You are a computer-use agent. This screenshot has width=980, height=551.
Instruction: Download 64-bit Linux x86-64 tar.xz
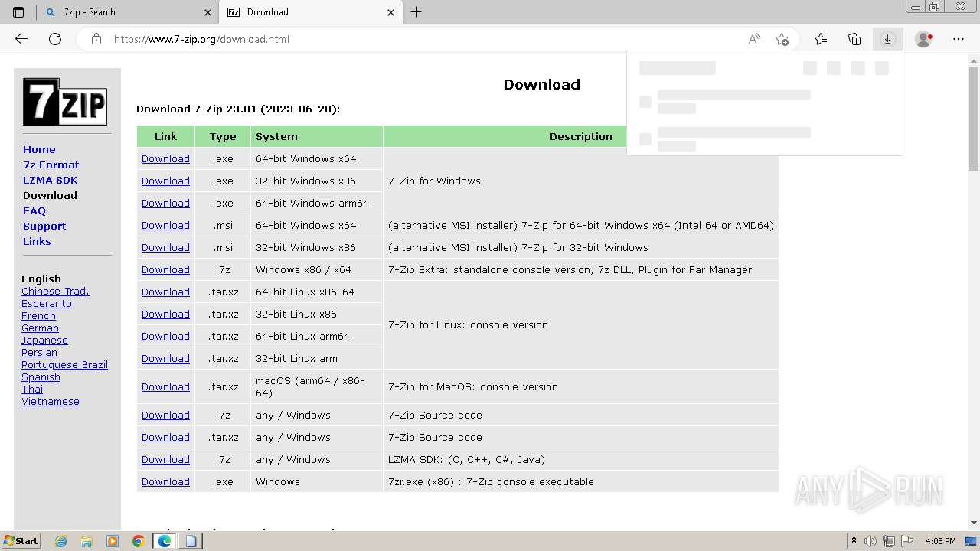[x=165, y=292]
